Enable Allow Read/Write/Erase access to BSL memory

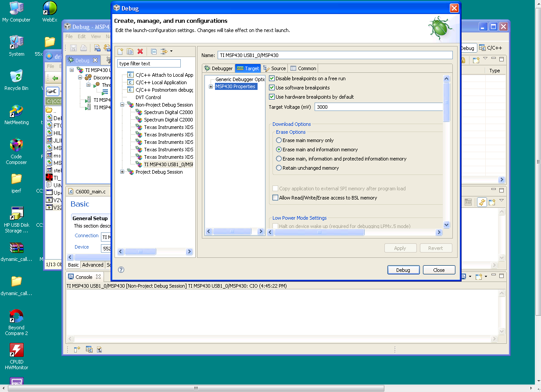[276, 197]
